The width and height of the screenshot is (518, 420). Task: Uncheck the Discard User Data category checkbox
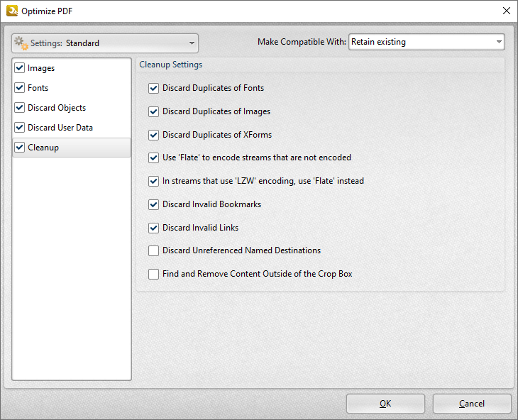coord(20,128)
